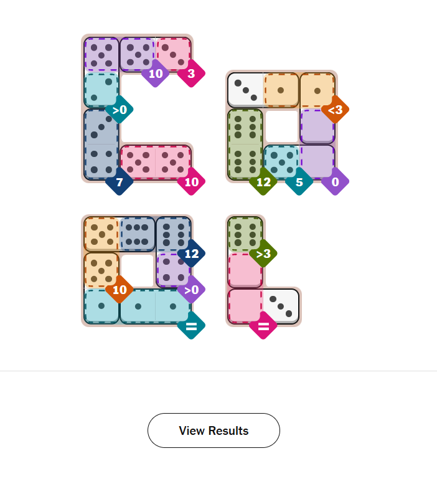
Task: Click the teal diamond labeled 5
Action: [x=299, y=182]
